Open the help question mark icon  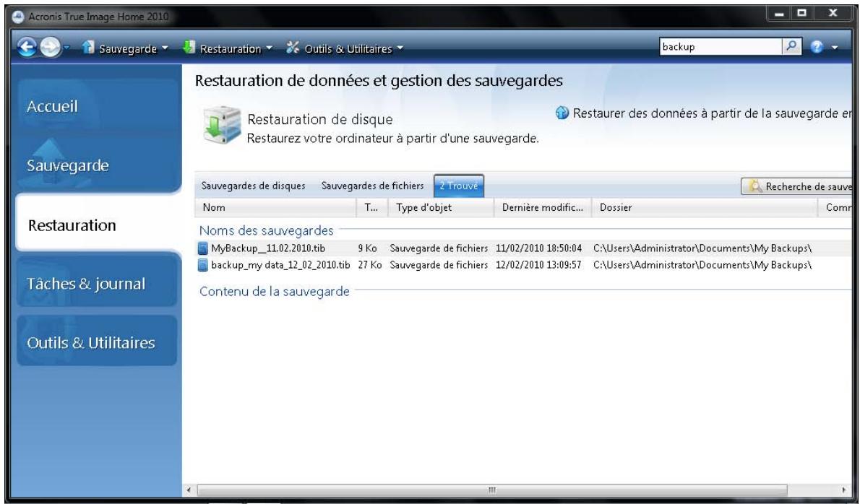817,47
